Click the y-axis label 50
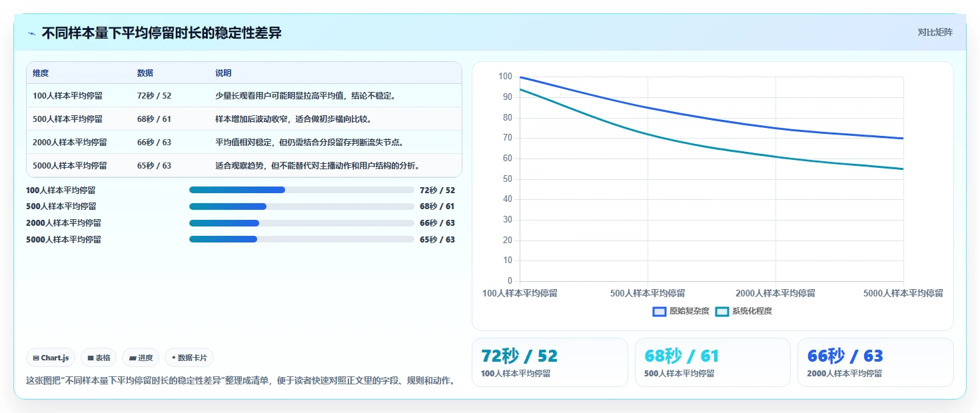 pos(507,179)
